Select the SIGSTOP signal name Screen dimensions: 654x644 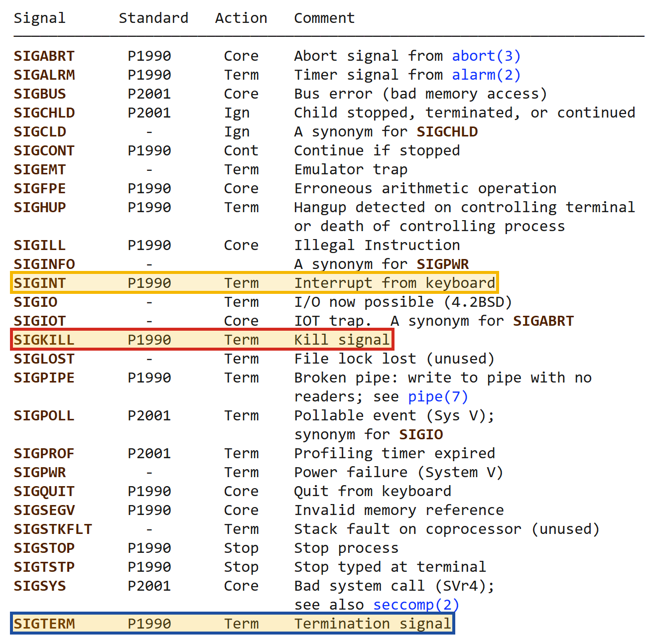click(x=44, y=548)
